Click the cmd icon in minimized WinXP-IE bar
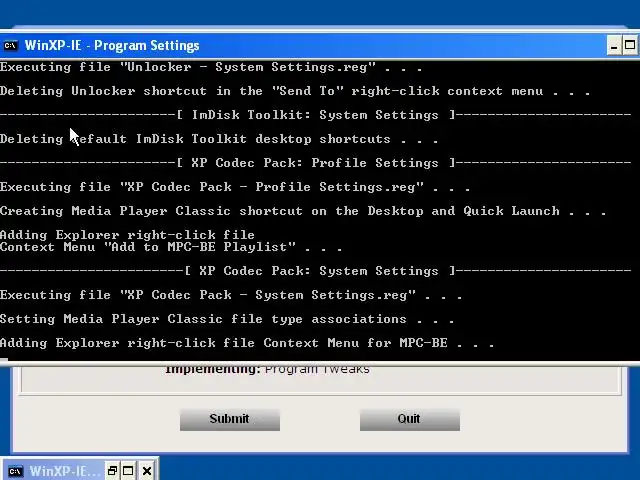 click(x=15, y=471)
